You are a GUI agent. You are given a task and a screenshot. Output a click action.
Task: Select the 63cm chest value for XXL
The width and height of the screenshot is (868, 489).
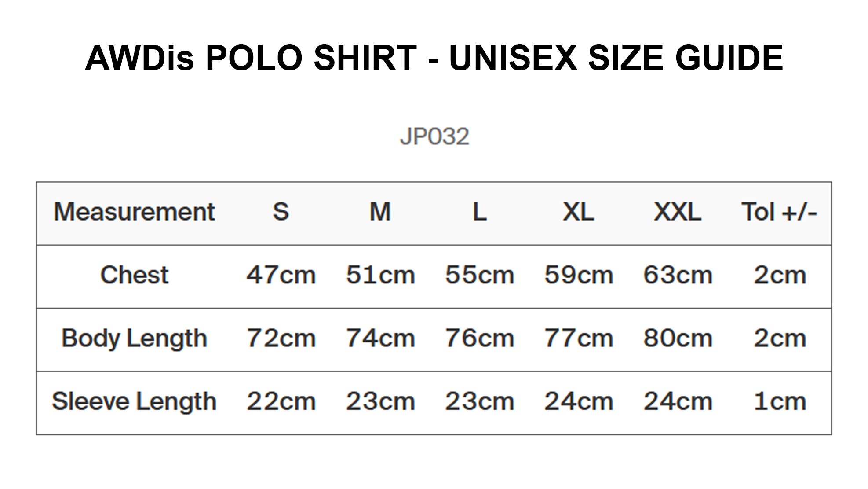tap(678, 275)
